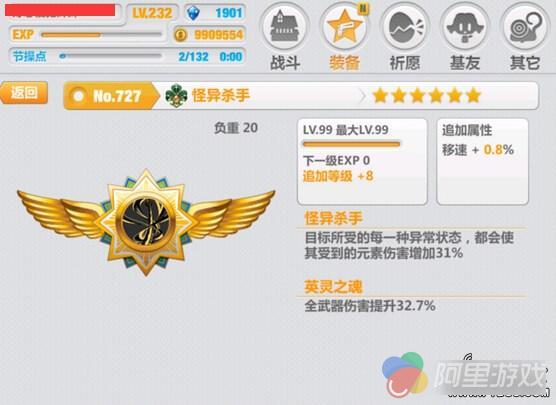Click the 返回 back button
Image resolution: width=556 pixels, height=405 pixels.
24,93
